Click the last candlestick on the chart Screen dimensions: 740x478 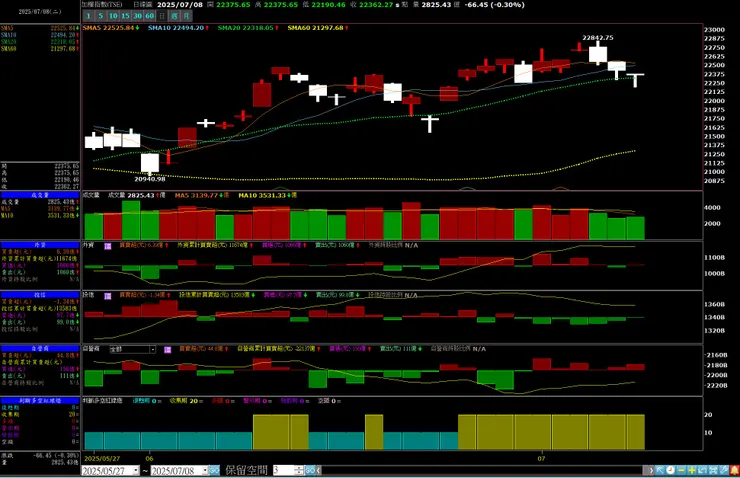(635, 79)
